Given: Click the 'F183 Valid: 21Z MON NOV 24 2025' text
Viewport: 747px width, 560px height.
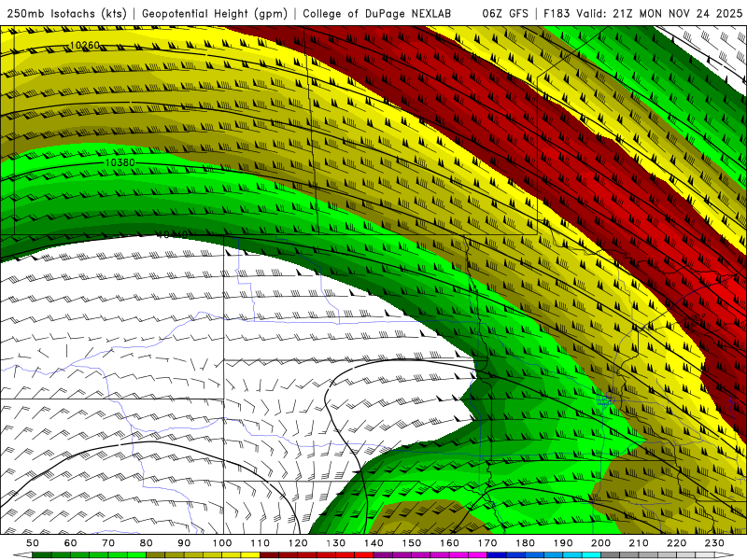Looking at the screenshot, I should (x=642, y=13).
